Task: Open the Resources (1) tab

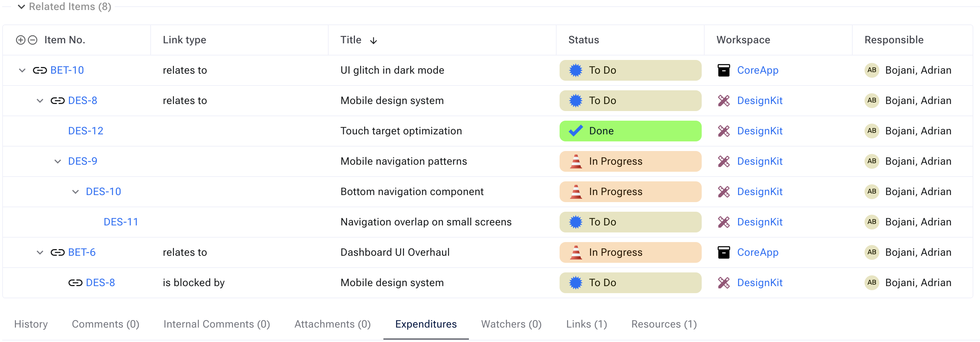Action: pos(664,324)
